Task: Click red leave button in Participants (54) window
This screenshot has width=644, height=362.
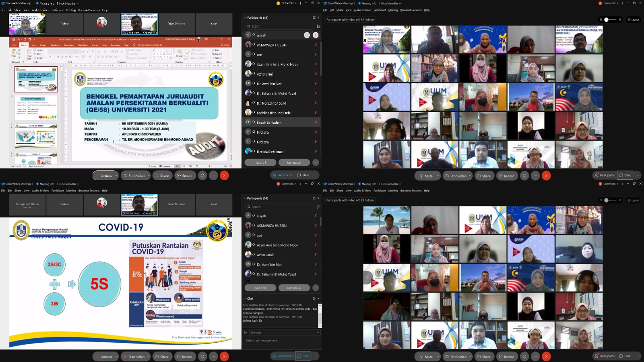Action: tap(224, 357)
